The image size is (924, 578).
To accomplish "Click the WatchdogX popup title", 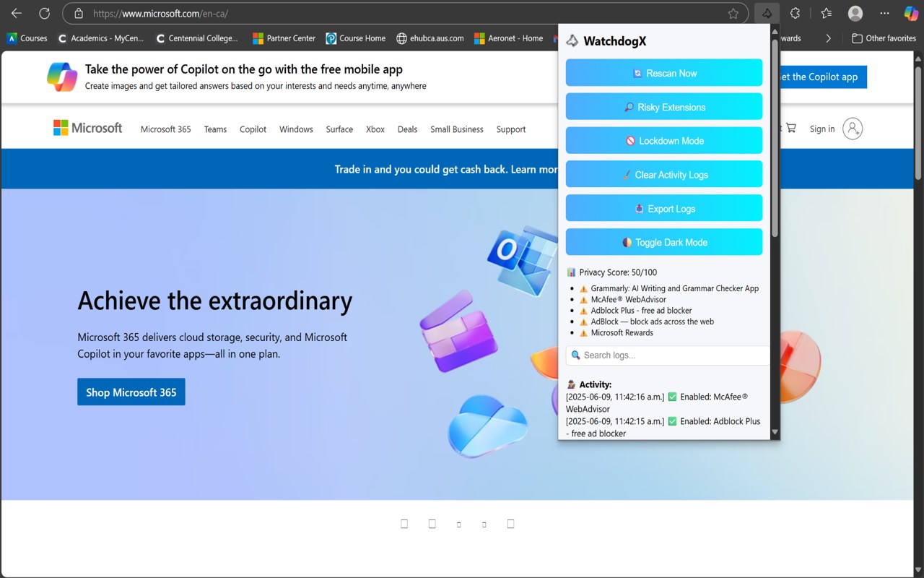I will (x=614, y=41).
